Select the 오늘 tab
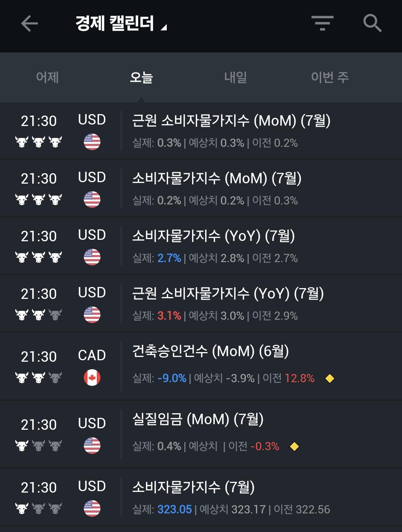The image size is (402, 532). [141, 77]
